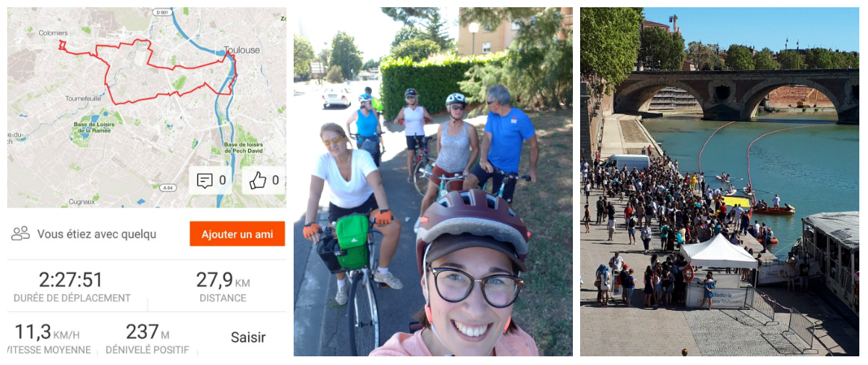Tap the two-people group icon
The width and height of the screenshot is (868, 365).
click(x=21, y=233)
